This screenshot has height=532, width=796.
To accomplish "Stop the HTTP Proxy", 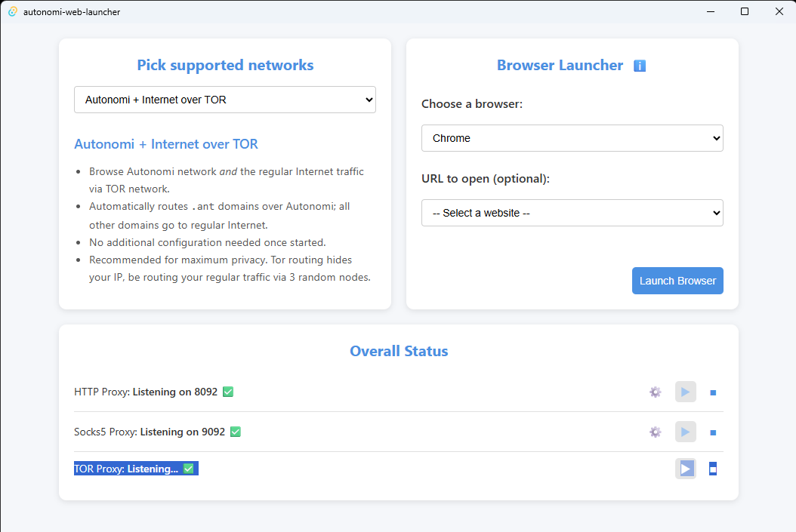I will [713, 392].
